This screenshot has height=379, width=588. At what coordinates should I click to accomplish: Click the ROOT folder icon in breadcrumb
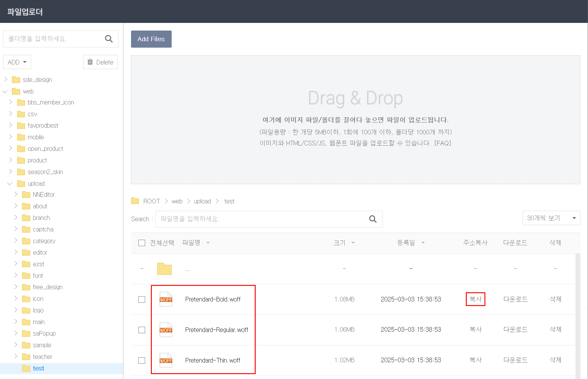(135, 201)
